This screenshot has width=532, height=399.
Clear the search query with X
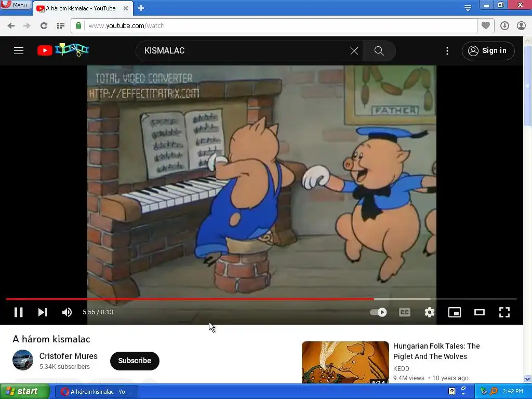354,51
